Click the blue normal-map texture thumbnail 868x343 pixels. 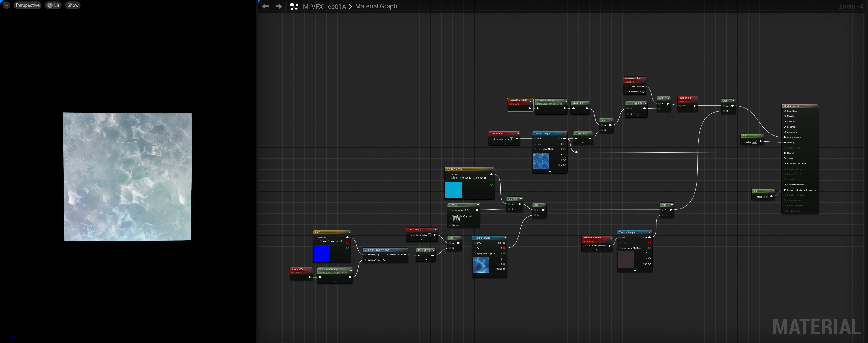coord(541,161)
